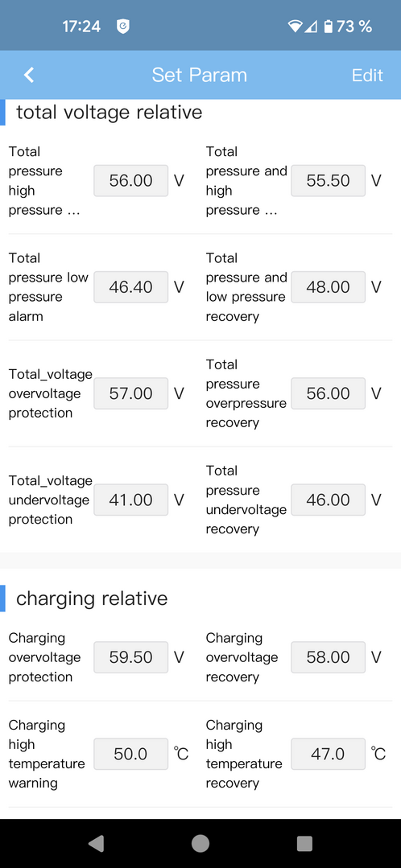This screenshot has width=401, height=868.
Task: Select Total_voltage overvoltage protection 57.00 field
Action: coord(130,393)
